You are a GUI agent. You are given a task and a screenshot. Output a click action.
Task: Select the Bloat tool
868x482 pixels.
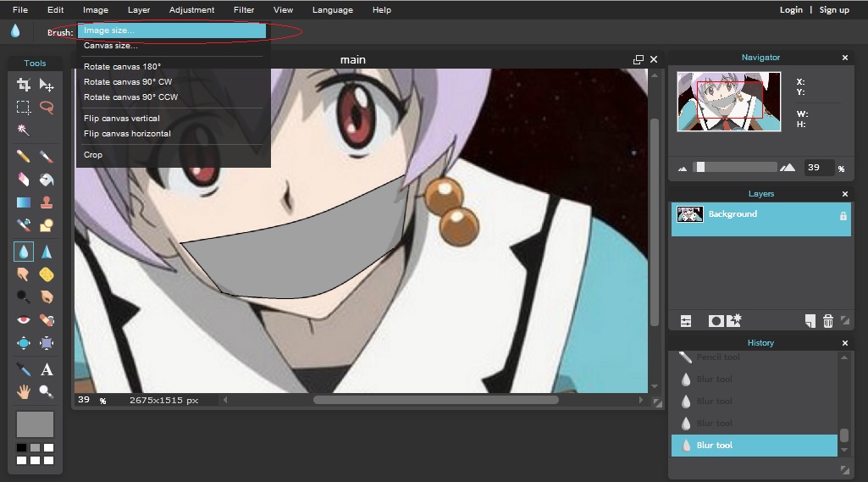[x=23, y=343]
